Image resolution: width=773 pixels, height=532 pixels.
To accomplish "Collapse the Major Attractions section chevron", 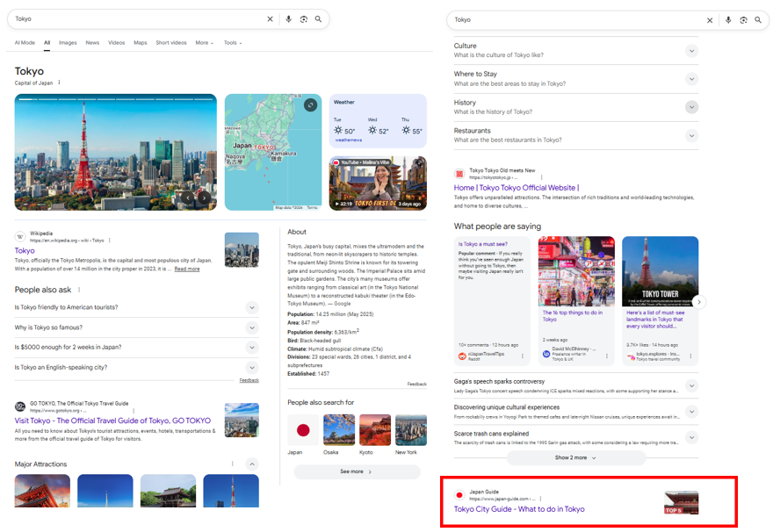I will coord(251,464).
